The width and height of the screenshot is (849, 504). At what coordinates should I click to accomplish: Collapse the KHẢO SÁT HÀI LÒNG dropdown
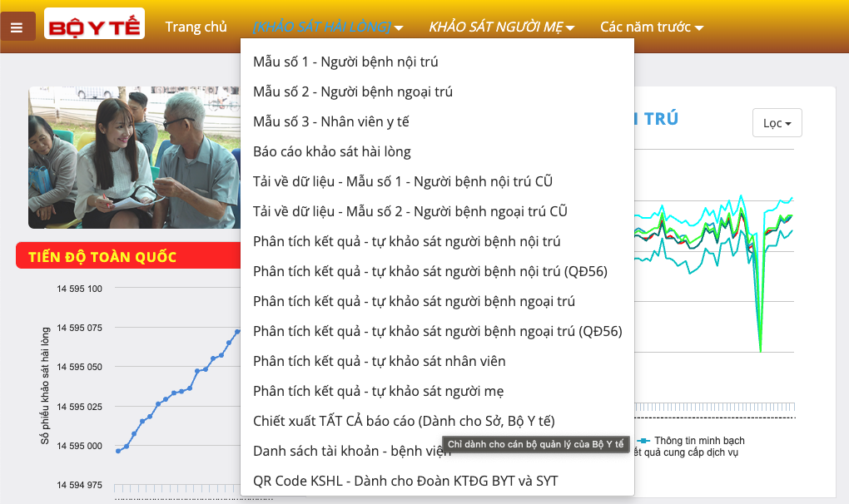click(328, 27)
